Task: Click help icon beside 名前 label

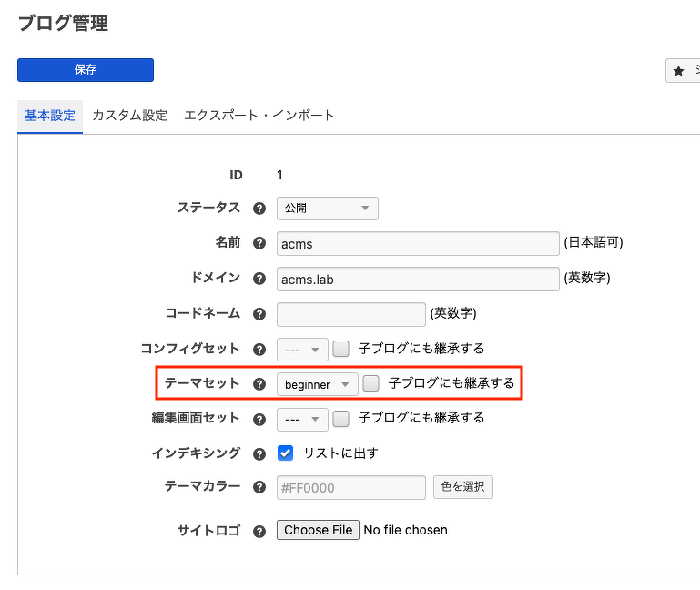Action: [x=259, y=244]
